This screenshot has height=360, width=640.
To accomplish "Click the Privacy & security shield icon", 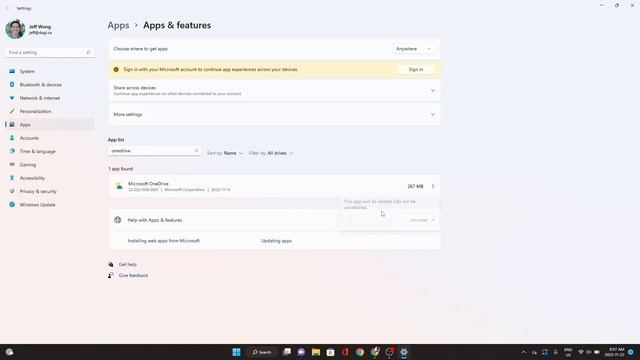I will 12,191.
